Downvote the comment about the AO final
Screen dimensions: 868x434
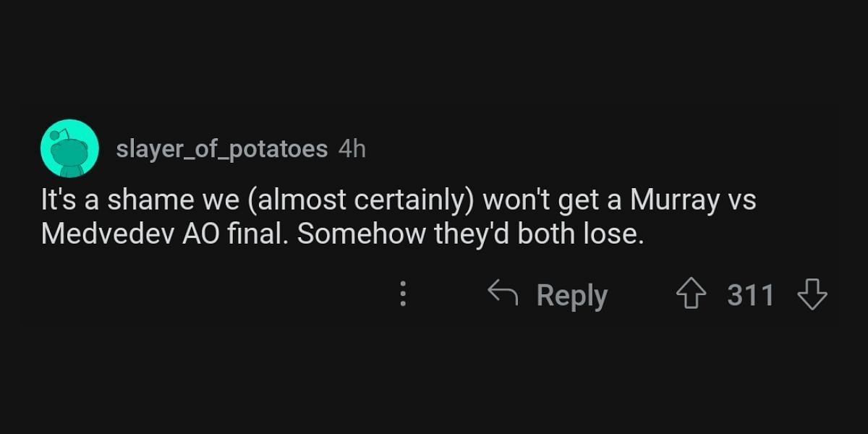click(x=812, y=295)
